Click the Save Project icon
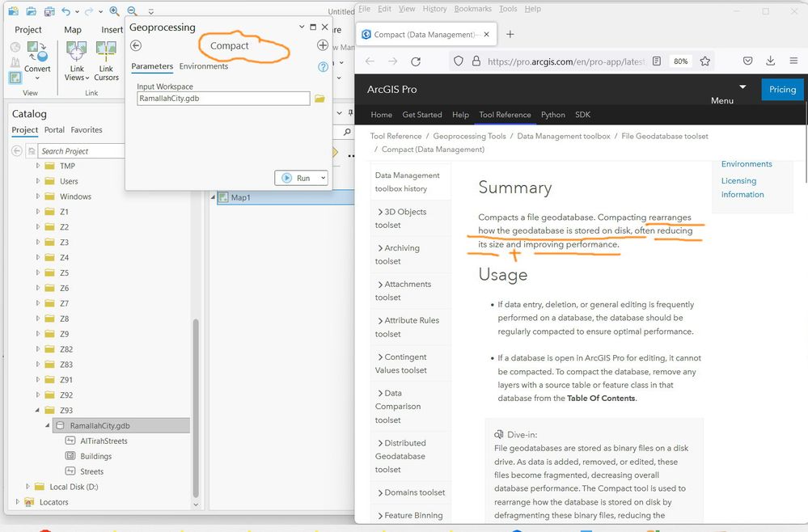This screenshot has height=532, width=808. pos(49,11)
